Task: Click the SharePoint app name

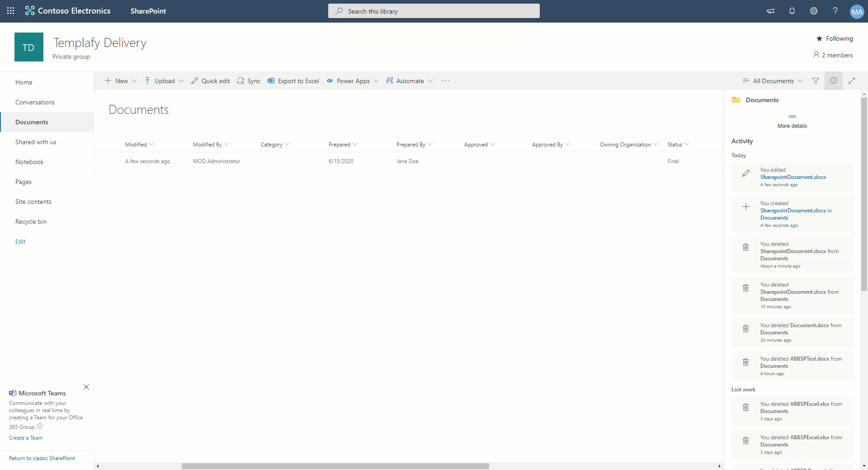Action: pyautogui.click(x=148, y=11)
